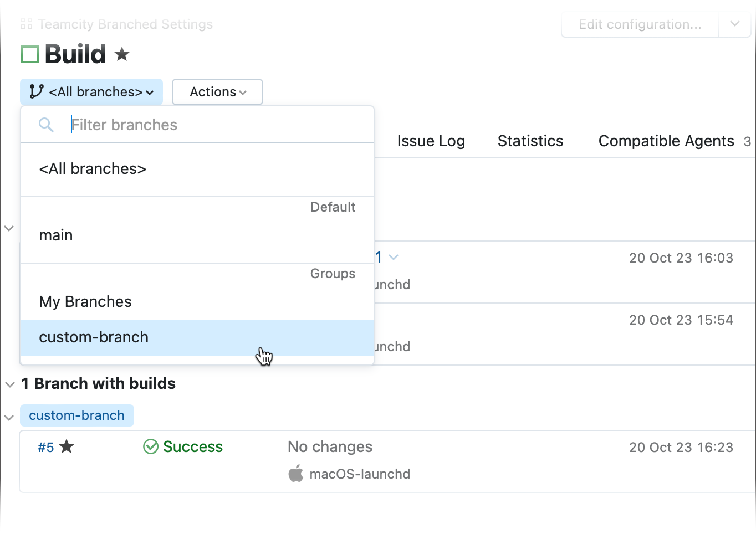This screenshot has height=534, width=756.
Task: Collapse the custom-branch group chevron
Action: [x=9, y=417]
